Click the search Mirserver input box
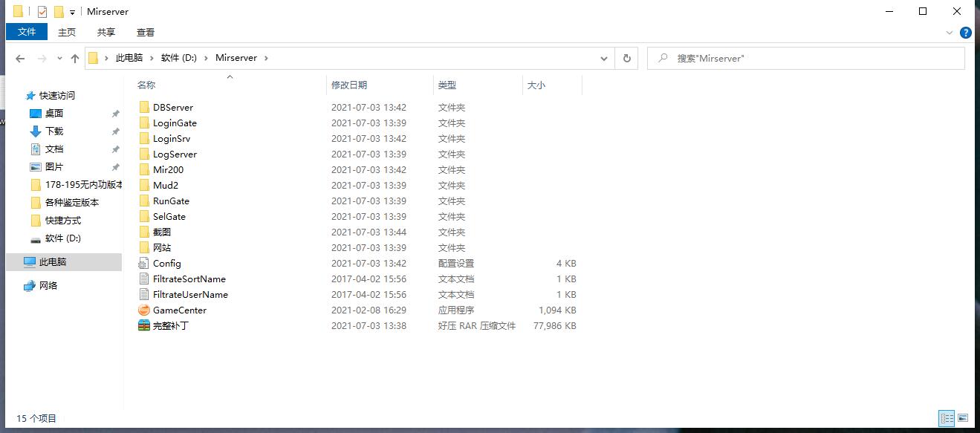 click(810, 58)
